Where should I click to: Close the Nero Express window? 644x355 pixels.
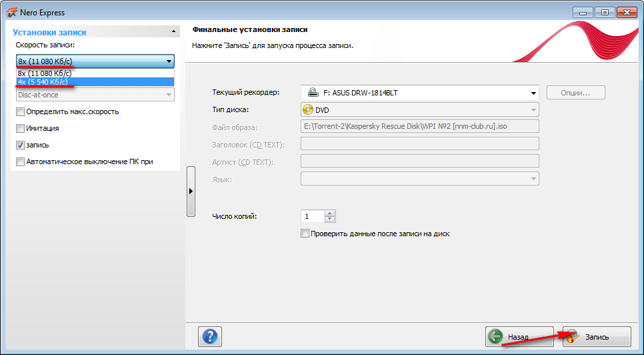click(627, 12)
